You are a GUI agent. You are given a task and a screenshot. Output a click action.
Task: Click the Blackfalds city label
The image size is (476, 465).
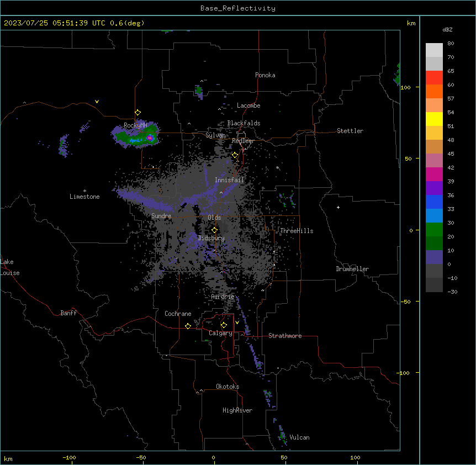(x=244, y=123)
